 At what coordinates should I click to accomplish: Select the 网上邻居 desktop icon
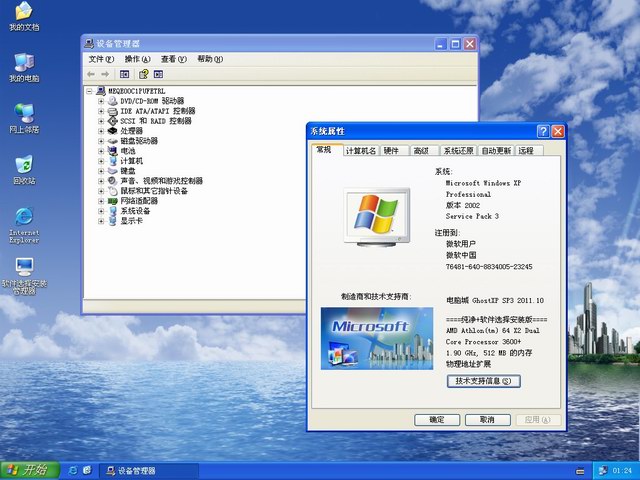(x=24, y=118)
